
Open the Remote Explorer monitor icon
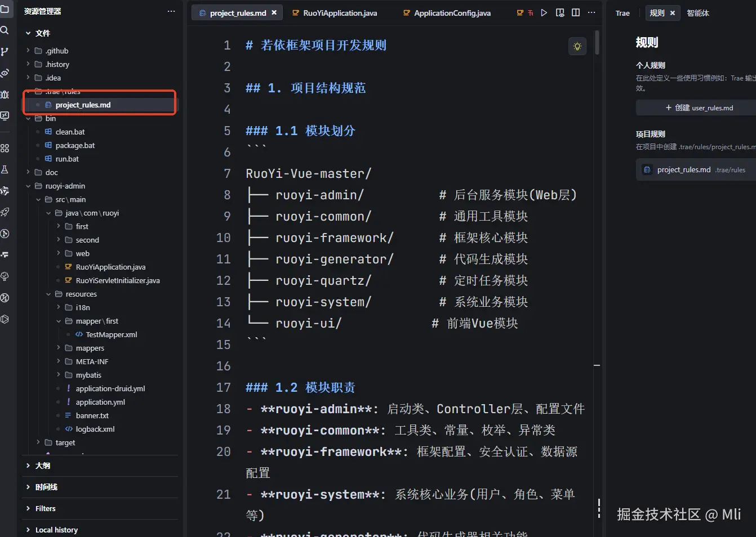point(5,116)
